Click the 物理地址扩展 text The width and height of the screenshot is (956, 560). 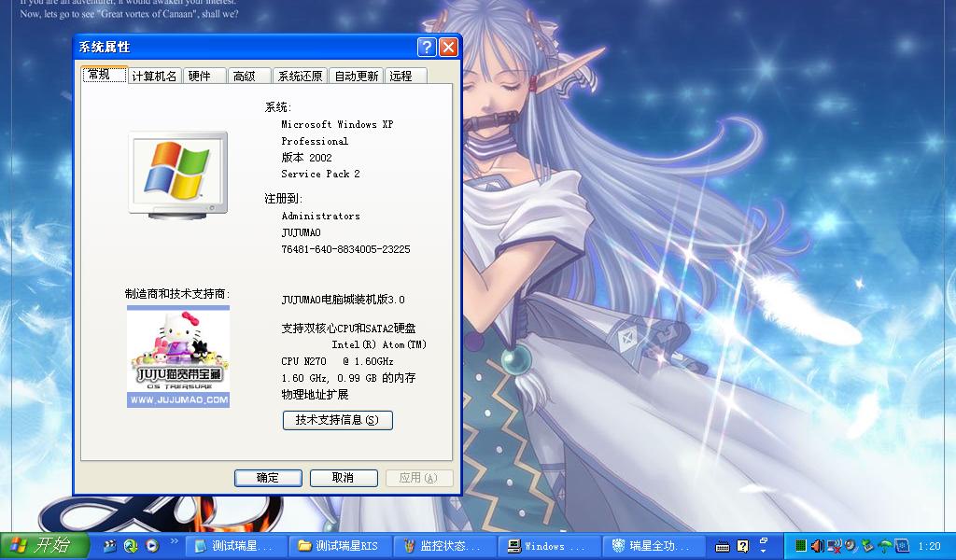pyautogui.click(x=315, y=395)
